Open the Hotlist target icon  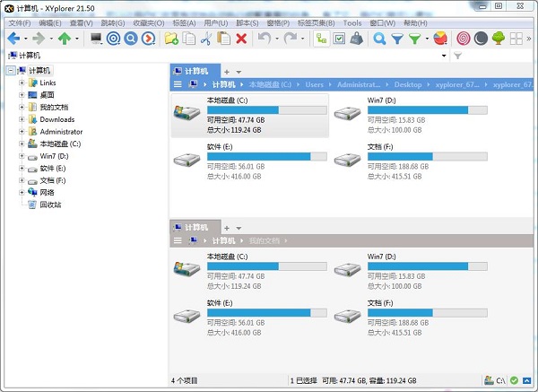(113, 39)
